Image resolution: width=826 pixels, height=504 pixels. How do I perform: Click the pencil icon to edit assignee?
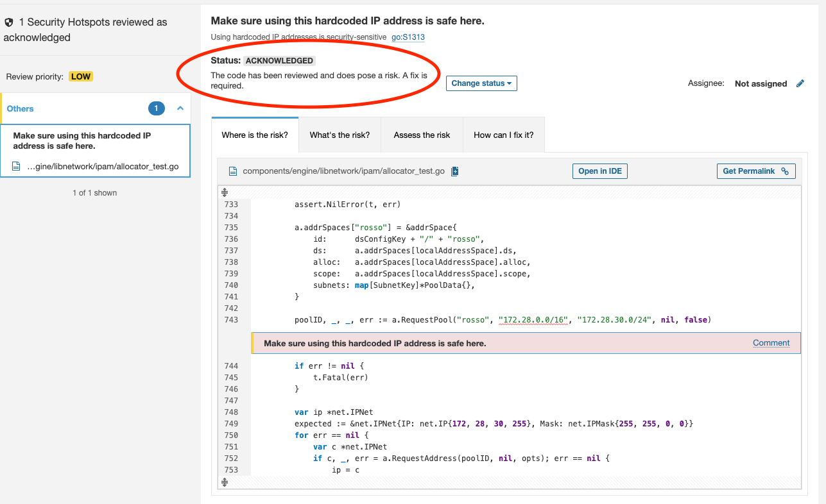tap(800, 83)
